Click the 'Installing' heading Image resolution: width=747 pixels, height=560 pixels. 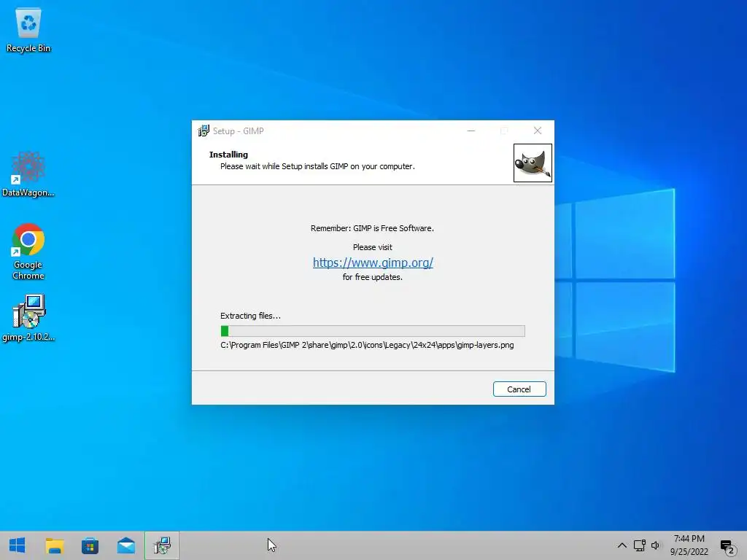[228, 155]
